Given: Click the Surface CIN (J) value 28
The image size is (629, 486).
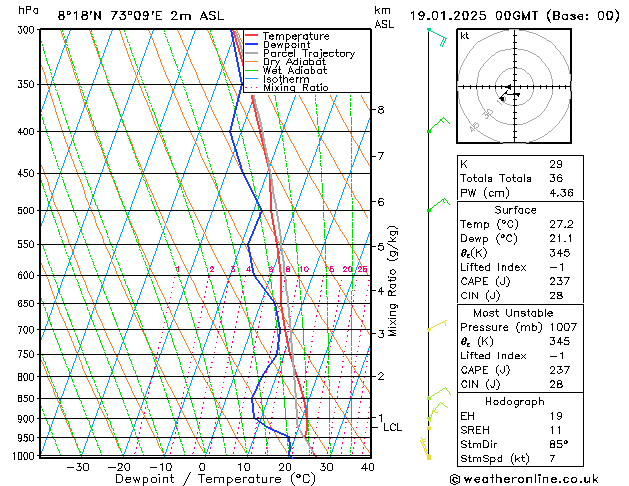Looking at the screenshot, I should [x=556, y=296].
